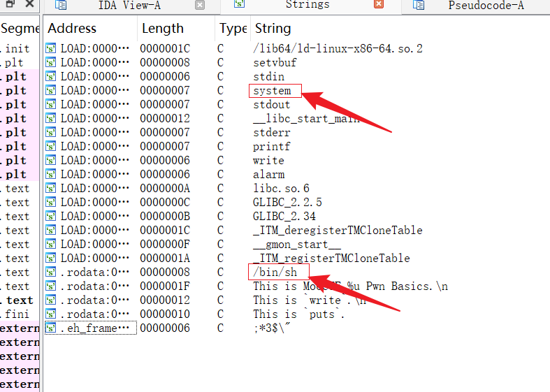
Task: Close the IDA View-A tab
Action: pyautogui.click(x=200, y=5)
